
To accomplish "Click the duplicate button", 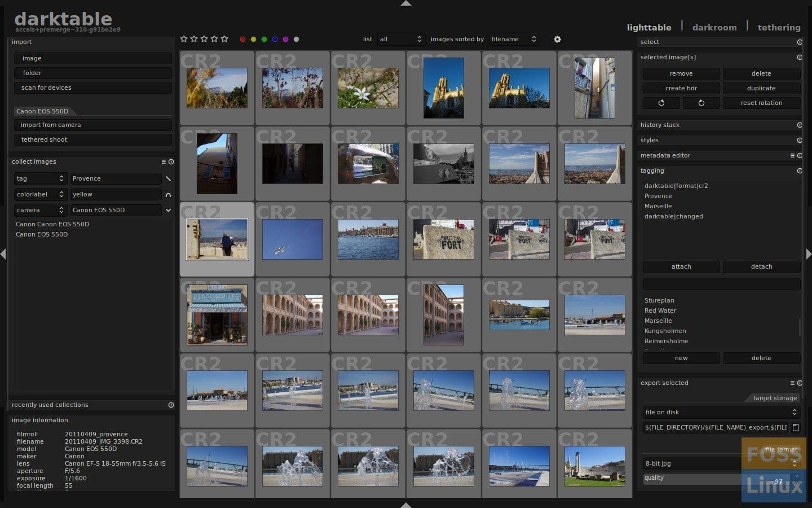I will (761, 88).
